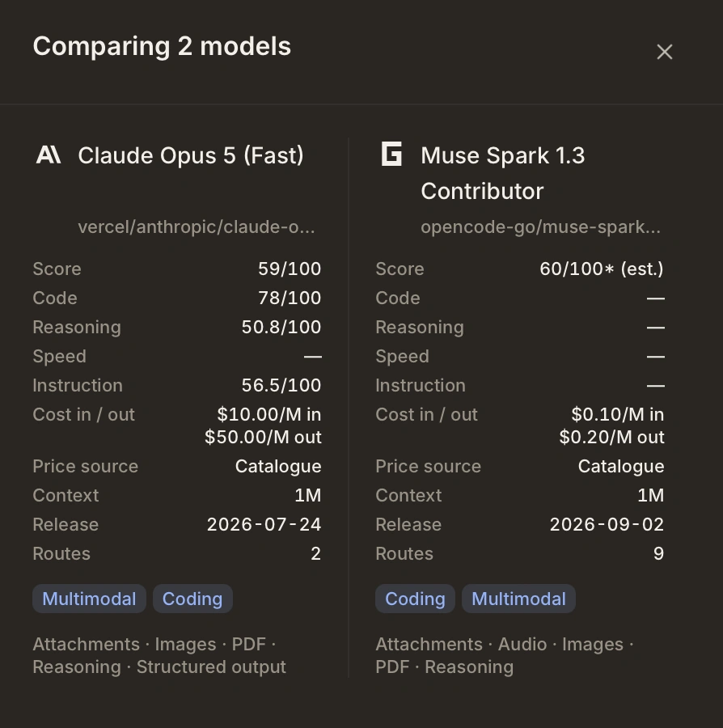Click the 2026-07-24 release date
This screenshot has height=728, width=723.
click(264, 525)
